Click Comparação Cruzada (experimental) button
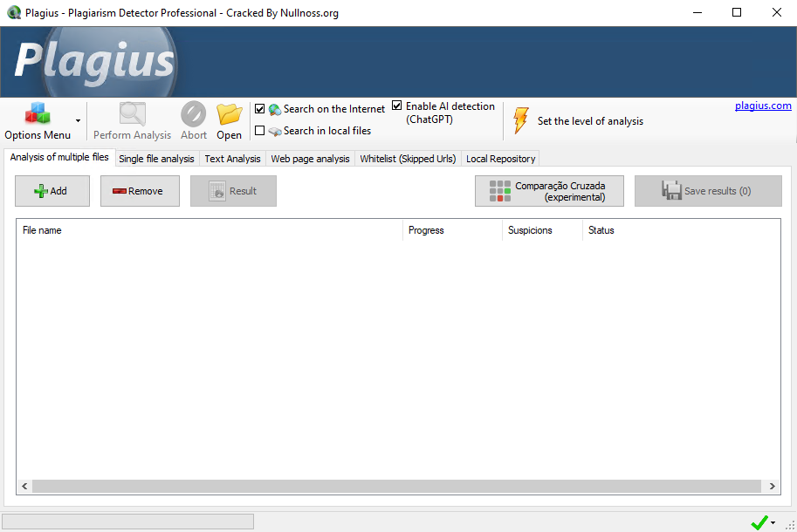This screenshot has height=532, width=797. (549, 191)
